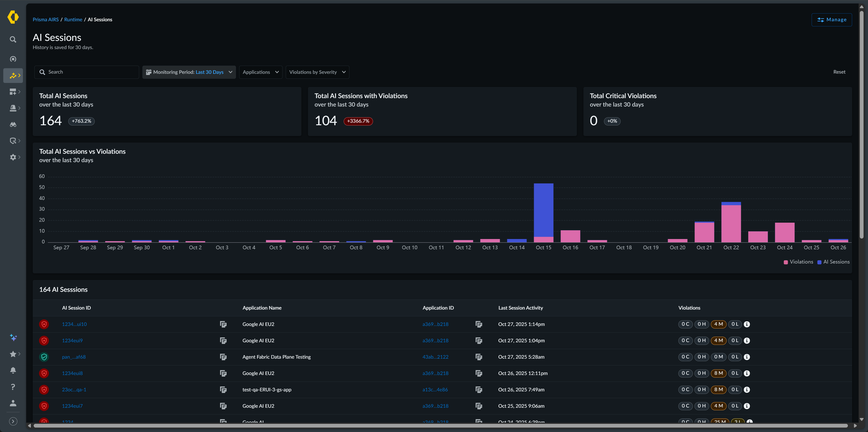
Task: Click the help question mark icon
Action: tap(13, 387)
